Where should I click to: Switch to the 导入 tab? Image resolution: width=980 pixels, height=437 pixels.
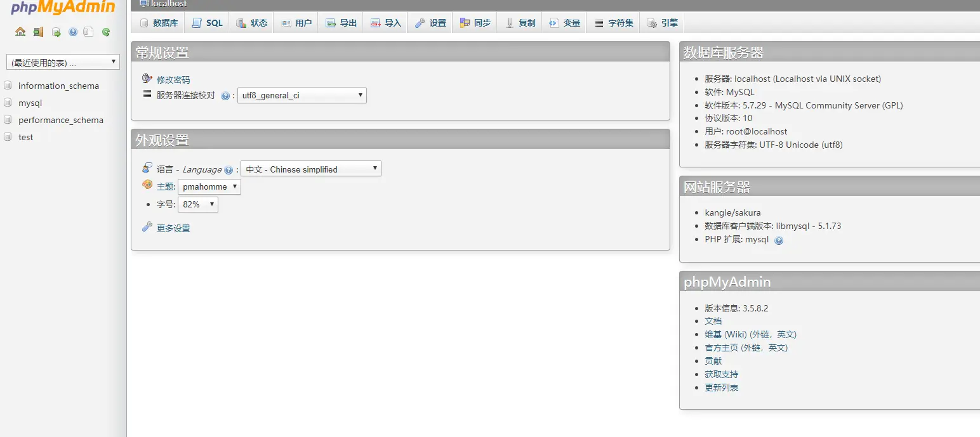click(x=385, y=23)
